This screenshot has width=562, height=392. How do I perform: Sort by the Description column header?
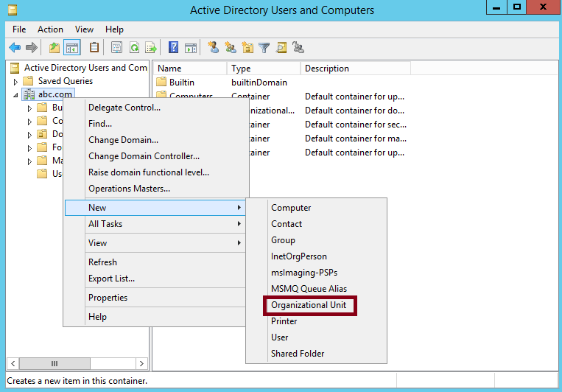[x=355, y=68]
